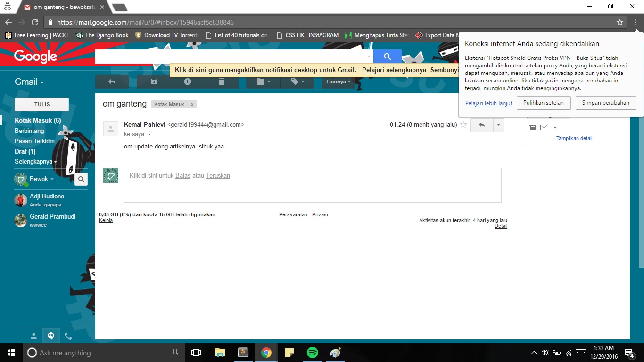Image resolution: width=644 pixels, height=362 pixels.
Task: Close the om ganteng browser tab
Action: click(x=102, y=7)
